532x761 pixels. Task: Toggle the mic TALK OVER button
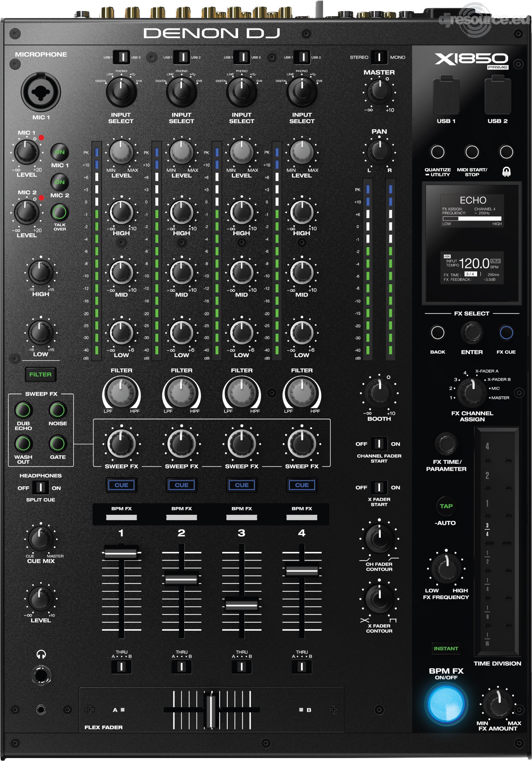point(60,212)
